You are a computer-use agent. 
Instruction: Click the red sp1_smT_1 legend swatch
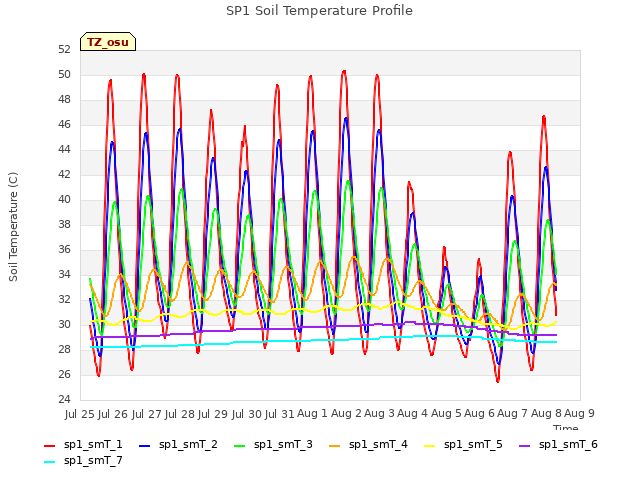click(49, 446)
